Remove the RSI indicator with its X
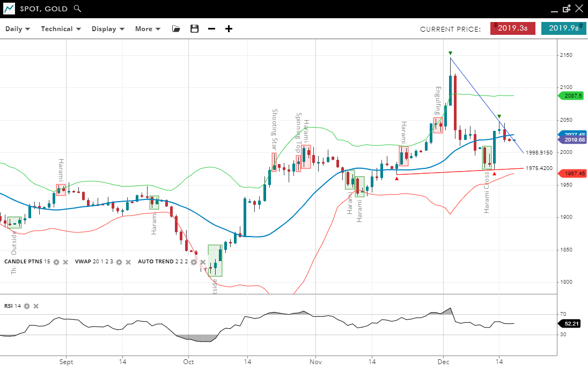This screenshot has width=588, height=370. [36, 306]
